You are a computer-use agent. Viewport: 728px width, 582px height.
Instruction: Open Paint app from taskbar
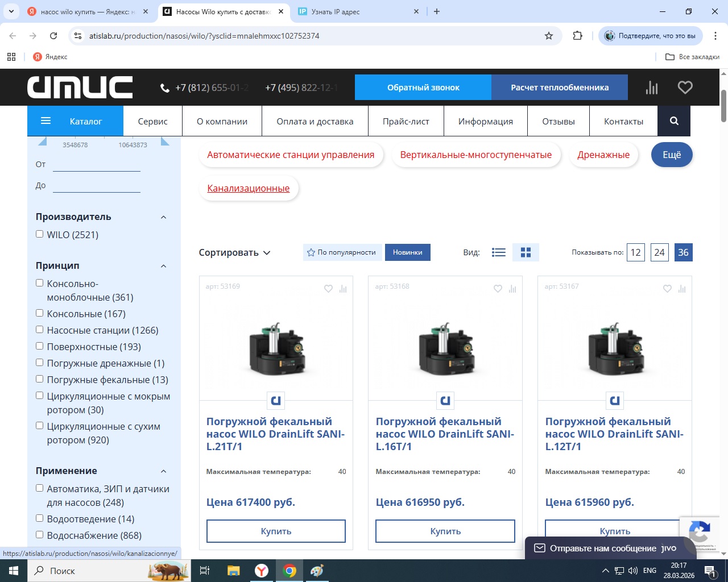pos(317,571)
